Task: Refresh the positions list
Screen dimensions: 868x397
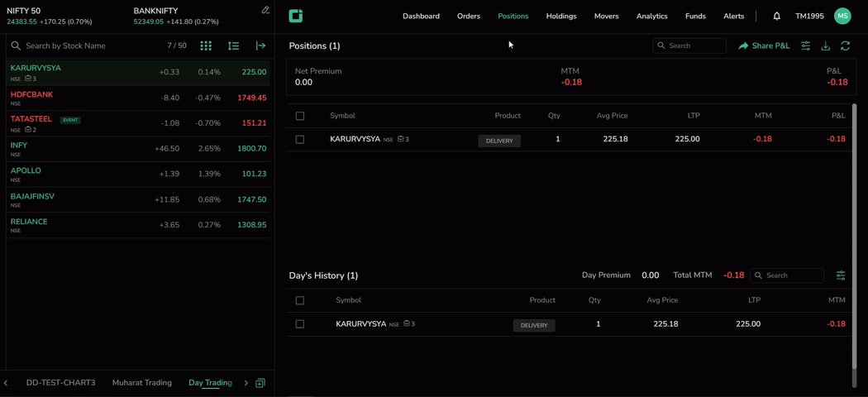Action: click(845, 46)
